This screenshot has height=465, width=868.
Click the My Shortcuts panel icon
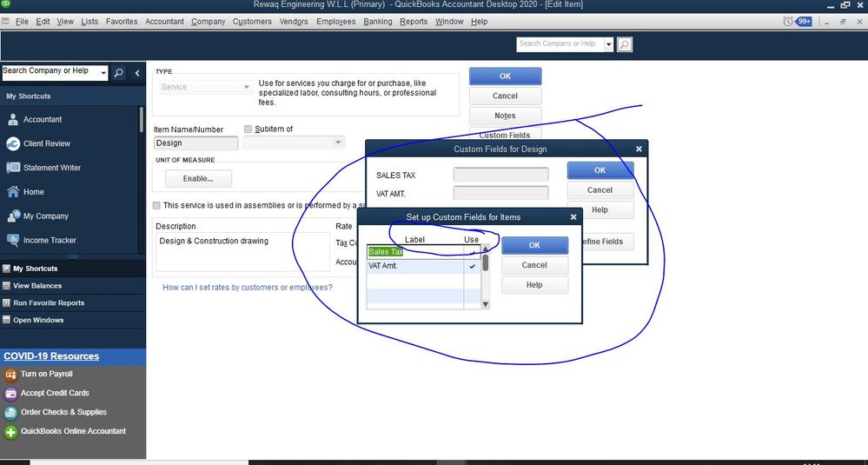coord(7,269)
